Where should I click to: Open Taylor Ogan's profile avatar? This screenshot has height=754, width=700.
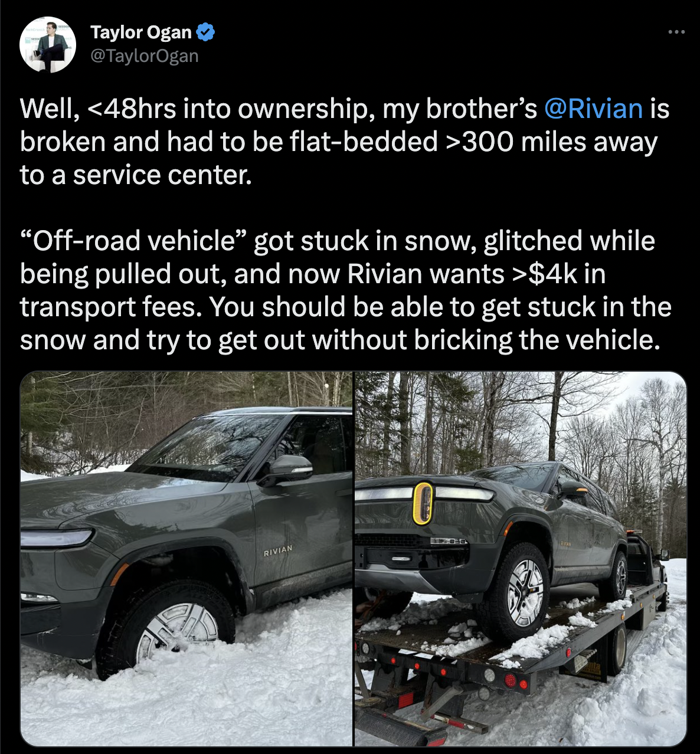48,45
